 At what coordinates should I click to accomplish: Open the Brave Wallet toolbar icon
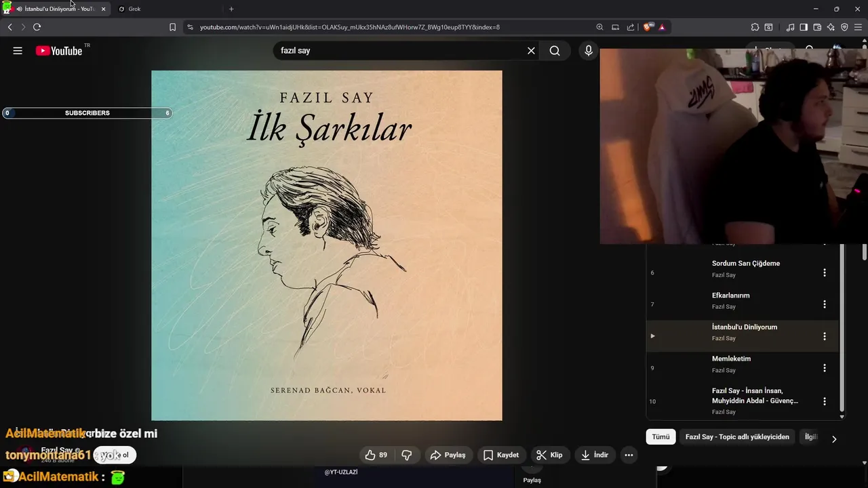pos(817,27)
